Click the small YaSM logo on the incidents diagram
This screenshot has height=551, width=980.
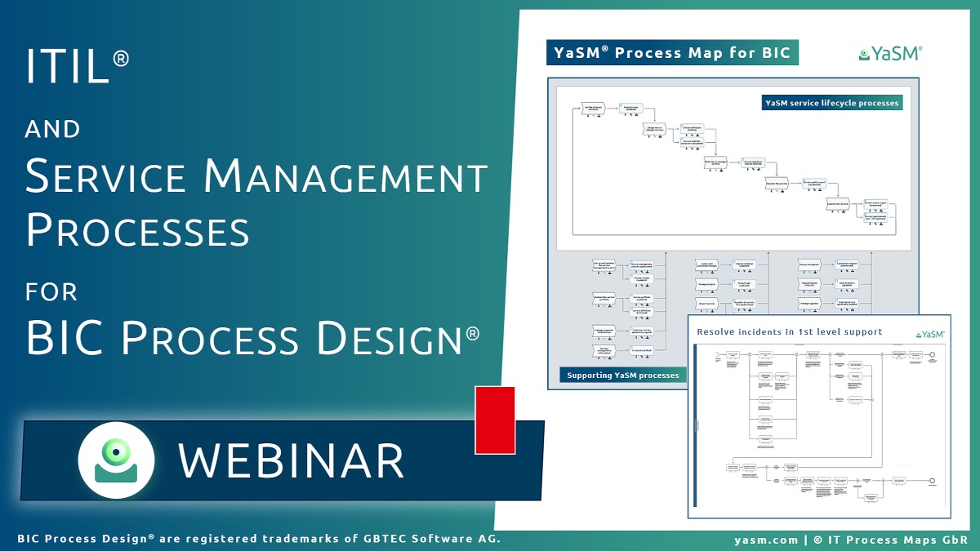coord(930,333)
